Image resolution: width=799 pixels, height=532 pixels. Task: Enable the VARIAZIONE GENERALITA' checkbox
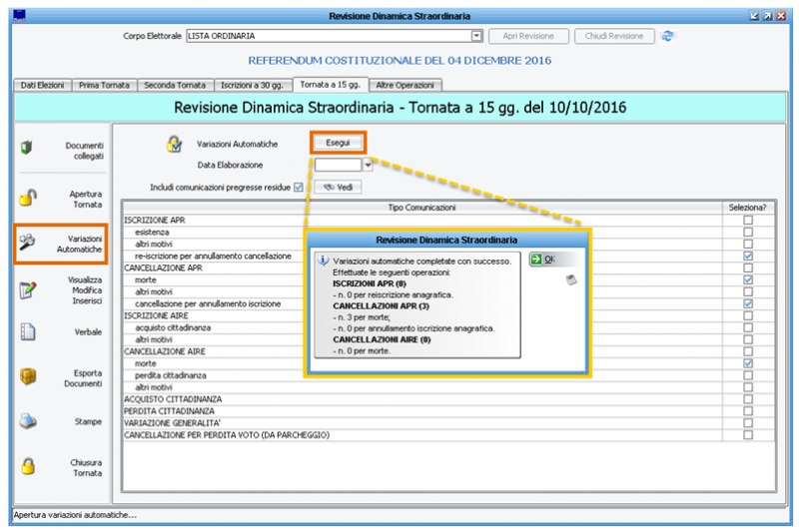[x=747, y=423]
